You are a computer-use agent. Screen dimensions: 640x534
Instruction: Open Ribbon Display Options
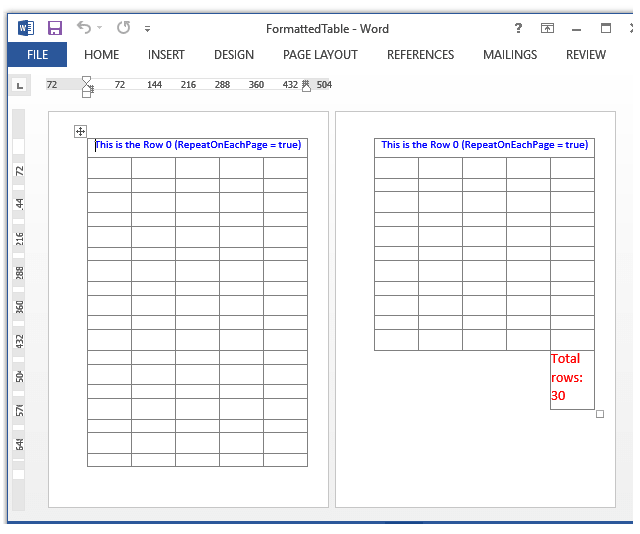point(547,28)
